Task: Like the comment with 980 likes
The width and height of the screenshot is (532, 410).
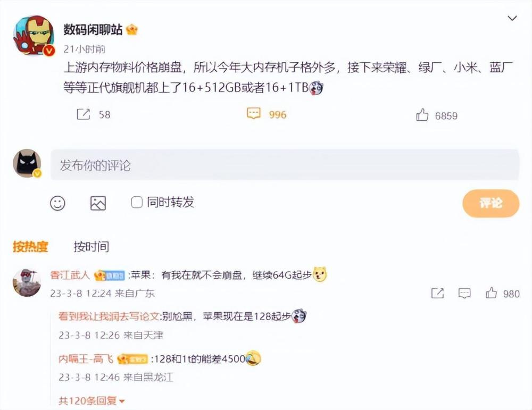Action: point(491,292)
